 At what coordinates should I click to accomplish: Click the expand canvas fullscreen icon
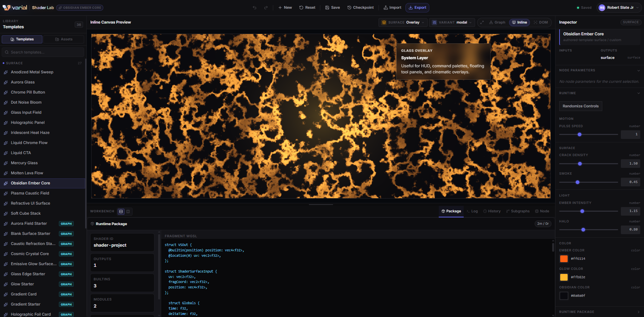point(482,23)
